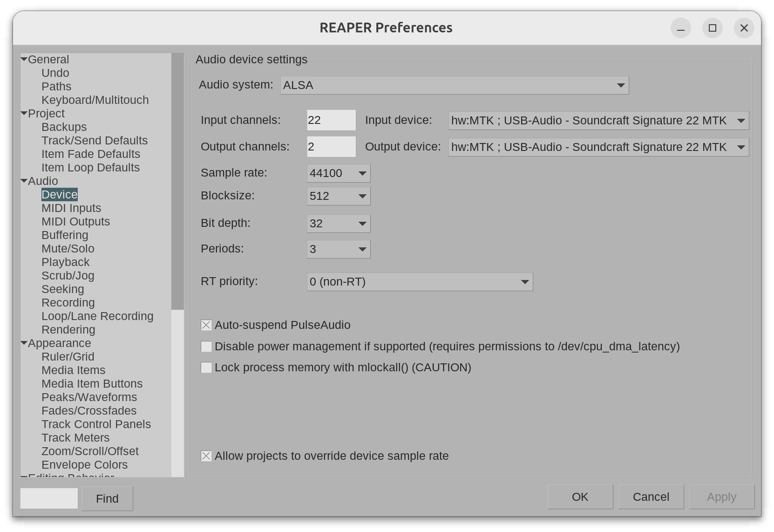
Task: Open Recording preferences page
Action: 68,303
